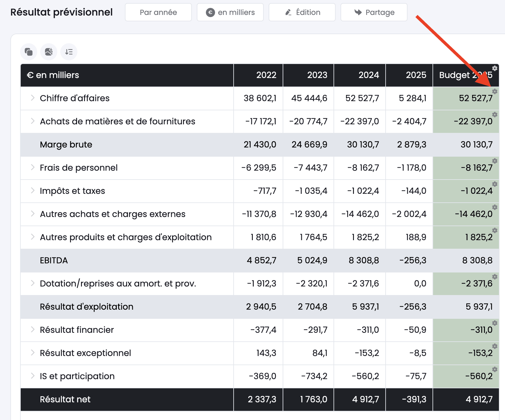Screen dimensions: 505x420
Task: Click the sort rows icon
Action: point(69,52)
